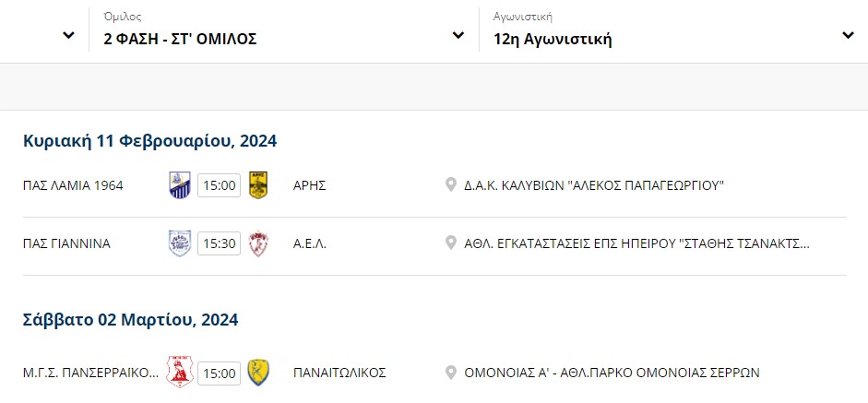Open the 15:00 Πανσερραϊκός vs Παναιτωλικός match
Viewport: 868px width, 403px height.
tap(220, 373)
